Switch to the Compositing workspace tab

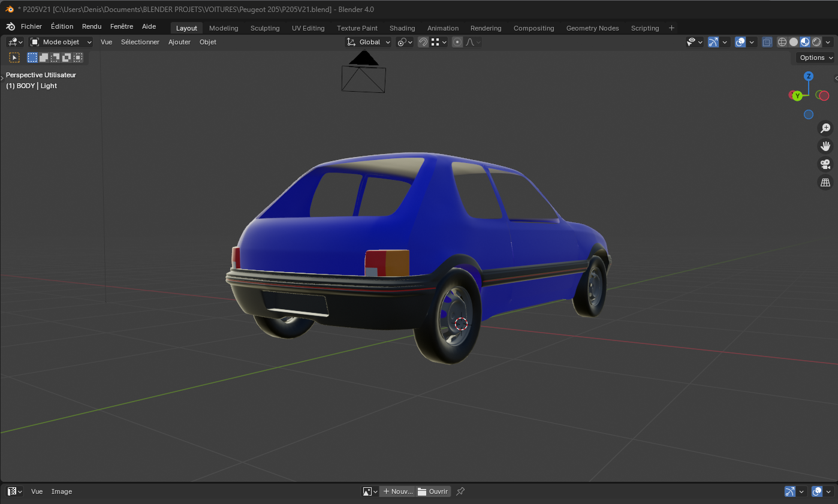pos(534,28)
